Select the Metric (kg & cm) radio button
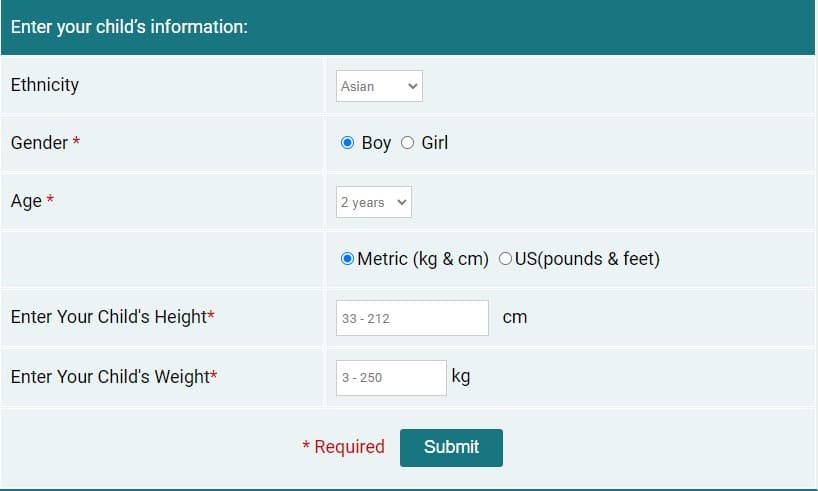This screenshot has height=491, width=818. click(347, 259)
